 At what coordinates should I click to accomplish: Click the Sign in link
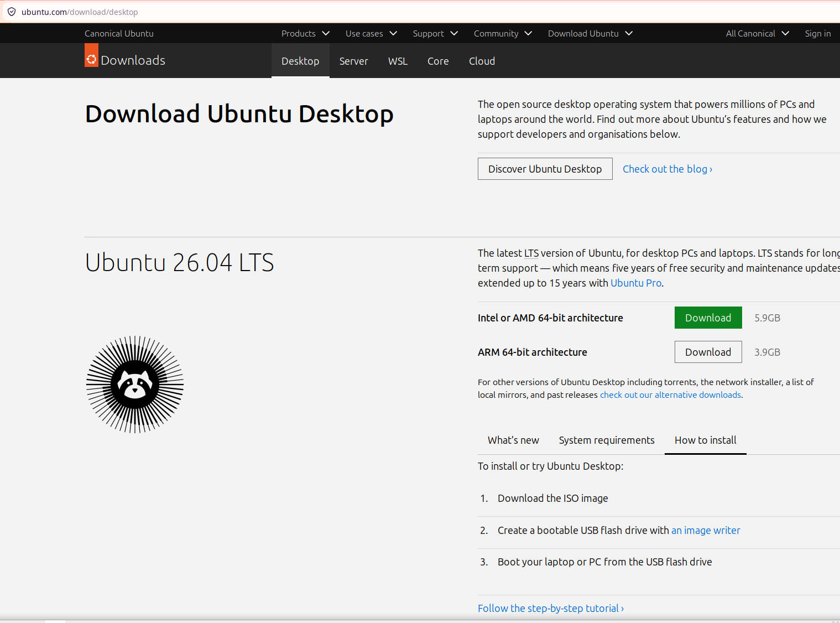pyautogui.click(x=818, y=33)
